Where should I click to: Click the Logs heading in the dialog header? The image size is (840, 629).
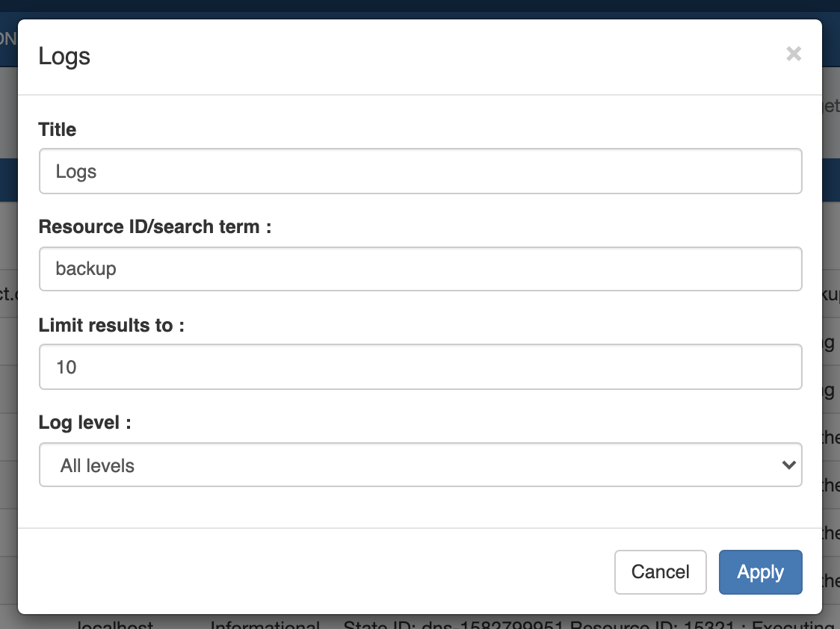tap(64, 57)
